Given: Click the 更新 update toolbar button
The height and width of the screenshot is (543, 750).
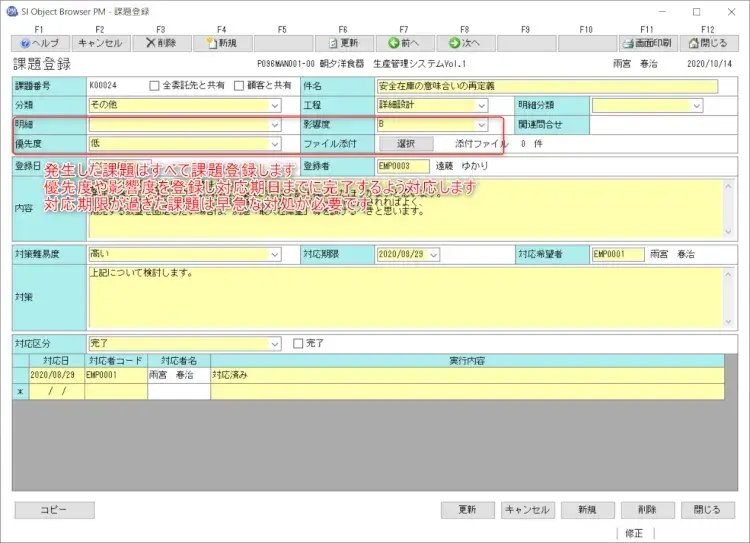Looking at the screenshot, I should (343, 43).
